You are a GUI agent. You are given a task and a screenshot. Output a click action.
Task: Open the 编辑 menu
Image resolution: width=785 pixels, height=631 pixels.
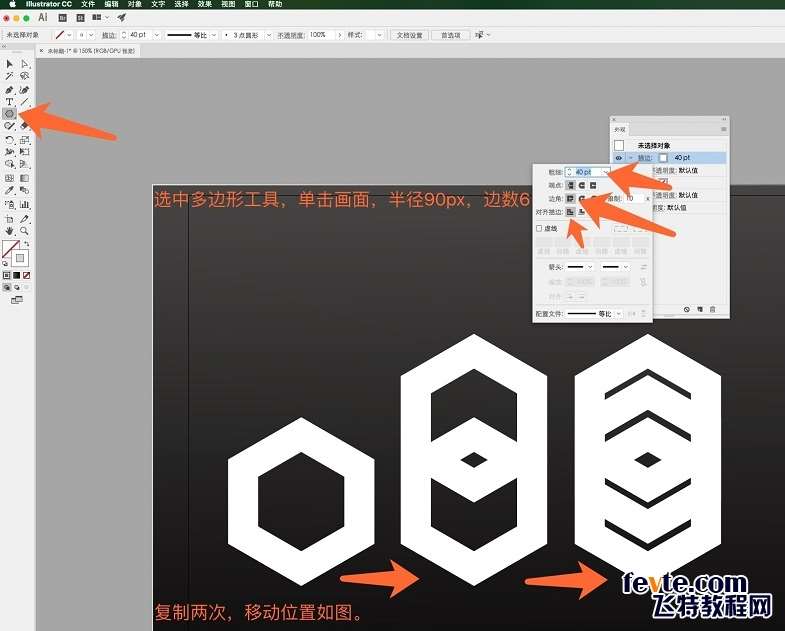click(x=111, y=4)
